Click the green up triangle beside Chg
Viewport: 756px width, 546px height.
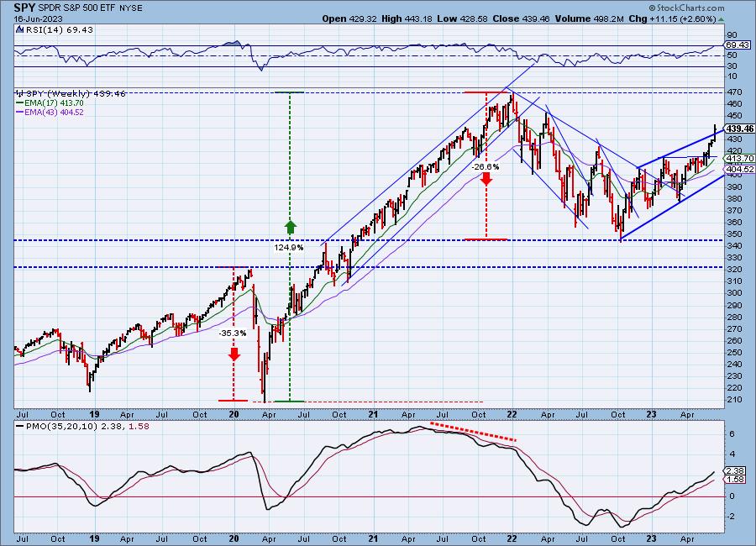pyautogui.click(x=721, y=19)
